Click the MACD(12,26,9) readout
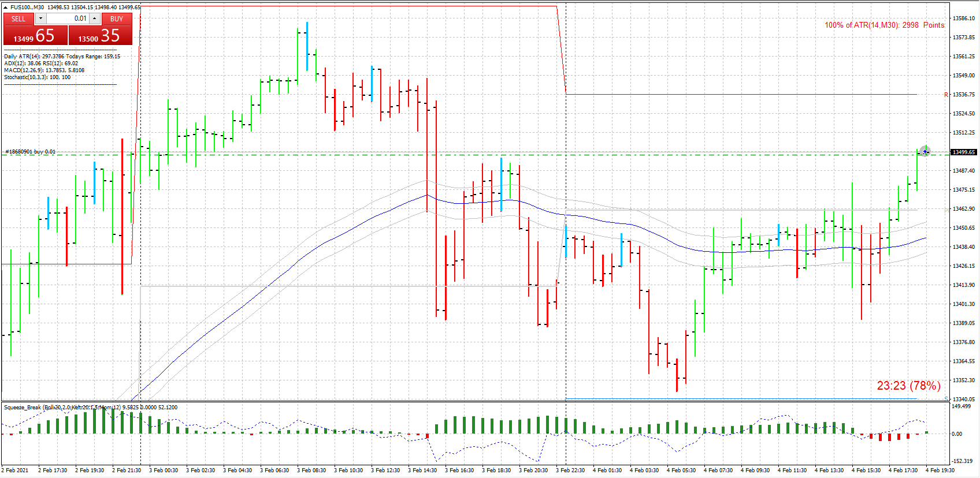Screen dimensions: 980x478 (x=44, y=70)
